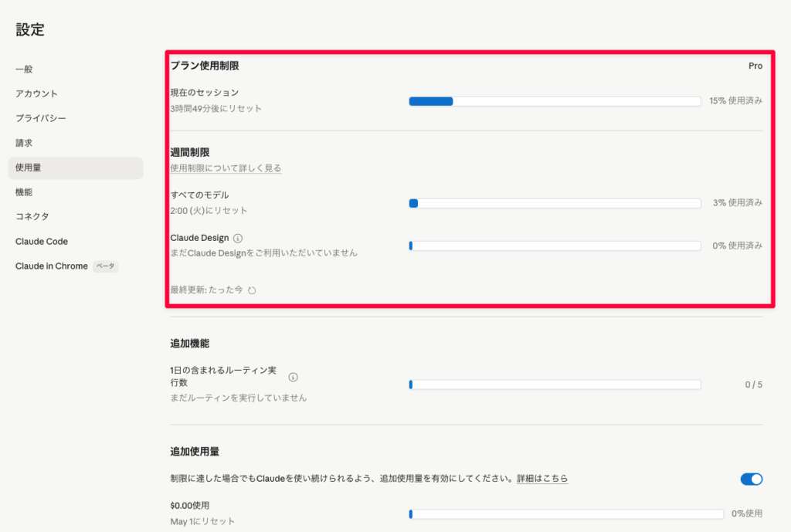Select the 使用量 sidebar item
Viewport: 791px width, 532px height.
point(76,168)
